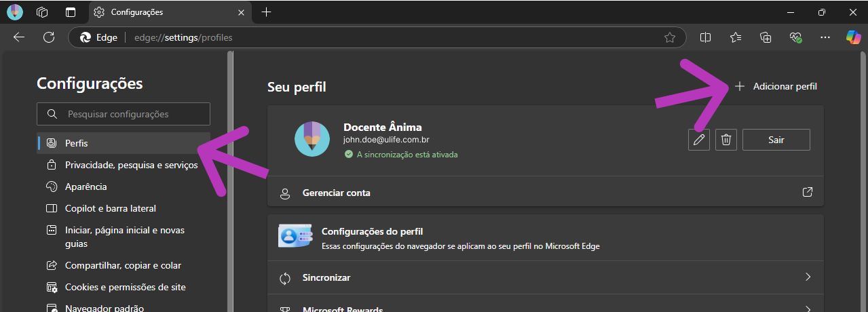Open the Copilot icon in toolbar
This screenshot has width=868, height=312.
[x=853, y=37]
